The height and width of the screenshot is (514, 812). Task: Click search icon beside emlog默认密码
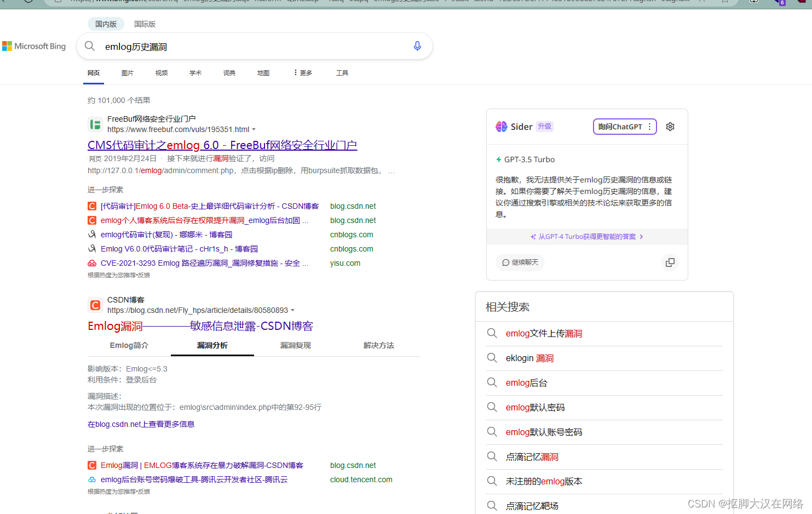tap(492, 407)
